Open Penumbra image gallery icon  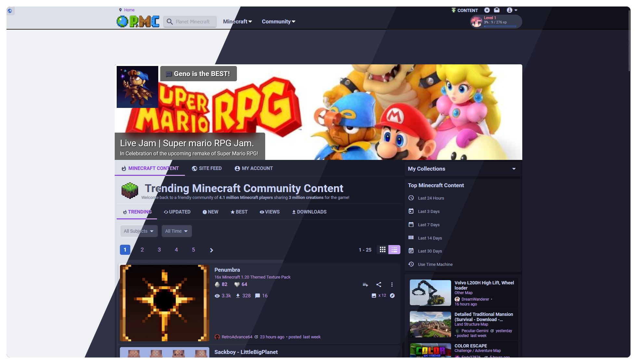pos(374,295)
